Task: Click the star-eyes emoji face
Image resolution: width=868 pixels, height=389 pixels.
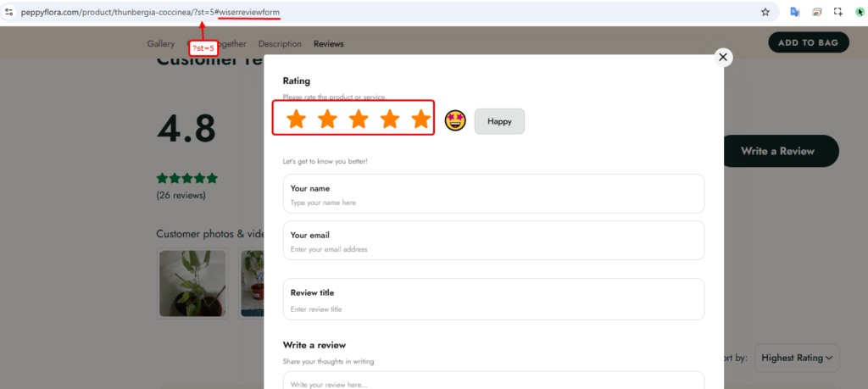Action: pyautogui.click(x=455, y=121)
